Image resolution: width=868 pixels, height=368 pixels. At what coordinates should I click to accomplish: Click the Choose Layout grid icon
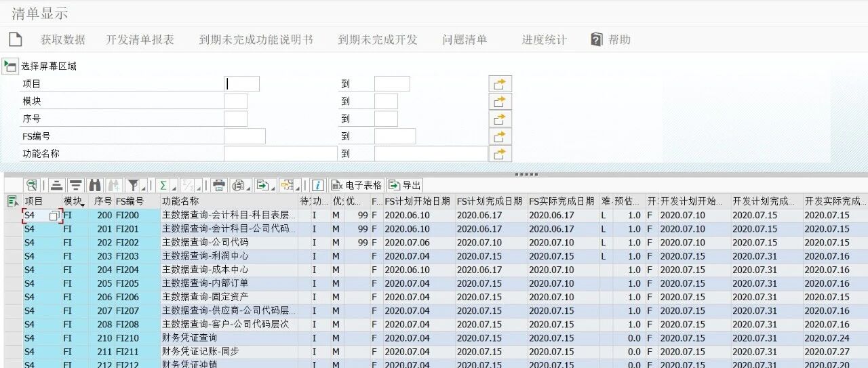tap(287, 185)
